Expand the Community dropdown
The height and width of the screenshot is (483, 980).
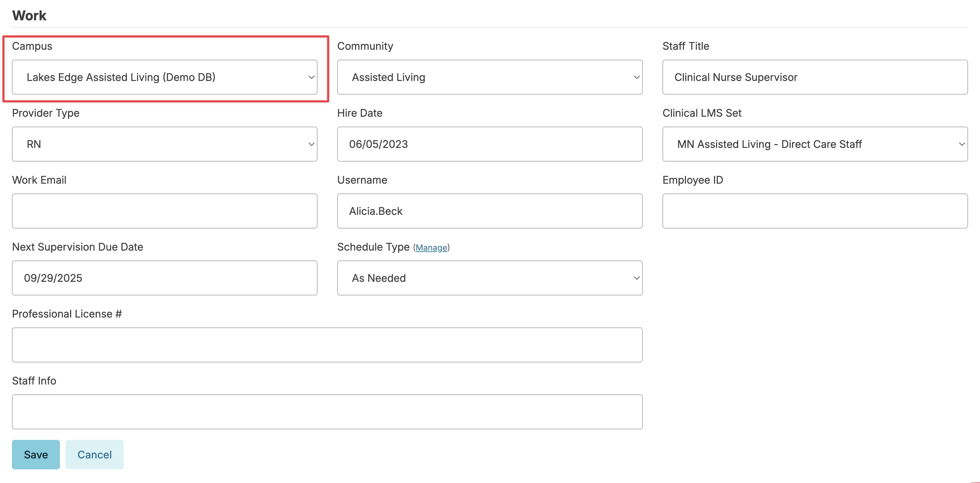[x=489, y=77]
